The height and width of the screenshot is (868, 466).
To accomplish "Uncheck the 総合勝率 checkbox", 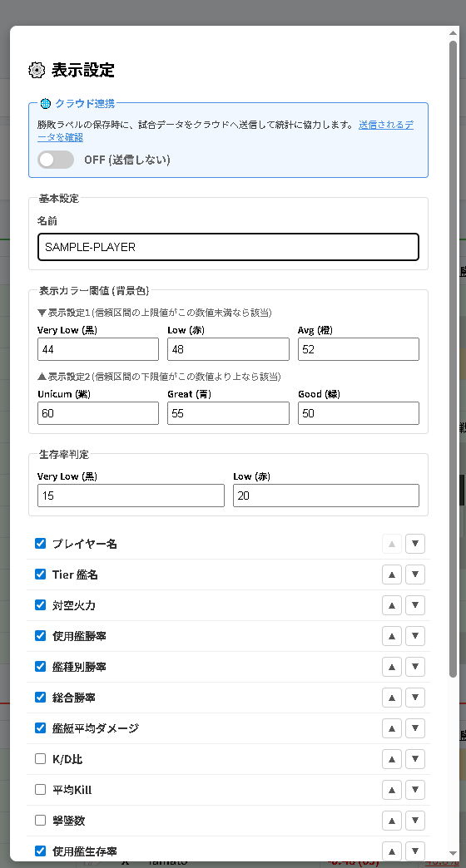I will click(x=40, y=697).
